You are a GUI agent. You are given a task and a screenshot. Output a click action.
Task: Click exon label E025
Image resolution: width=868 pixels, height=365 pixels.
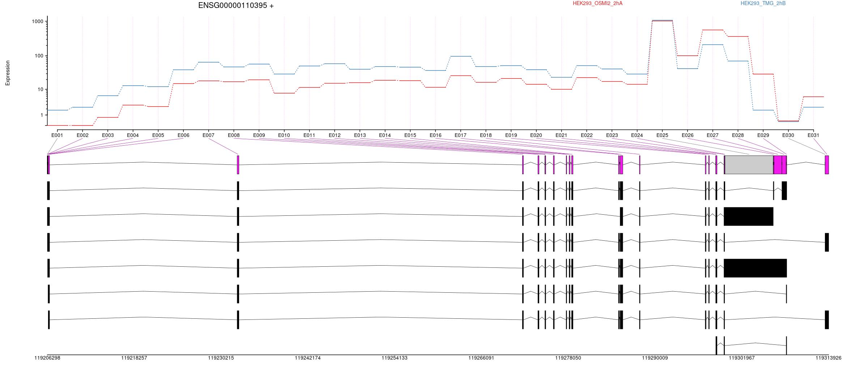662,136
